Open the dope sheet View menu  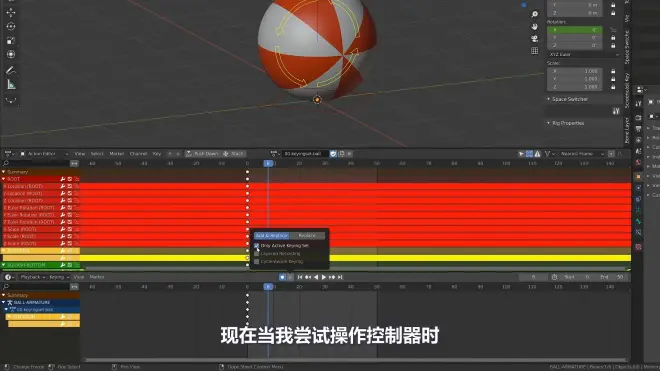coord(80,154)
